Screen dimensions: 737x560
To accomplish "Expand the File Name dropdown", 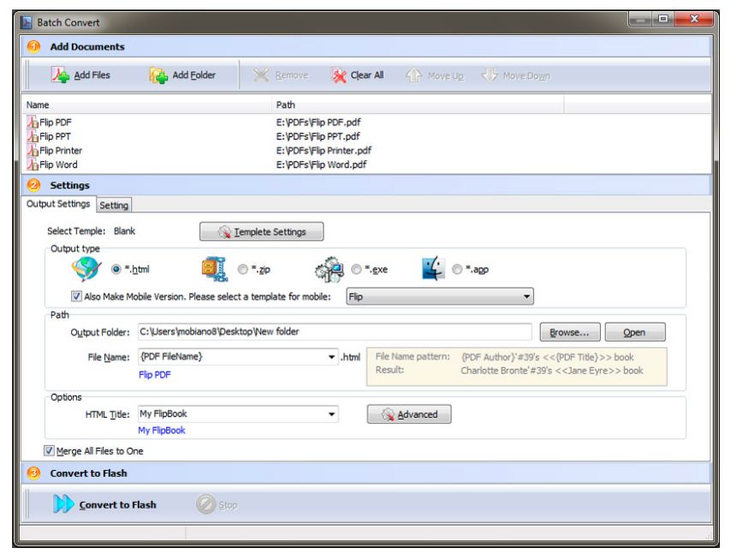I will click(332, 357).
